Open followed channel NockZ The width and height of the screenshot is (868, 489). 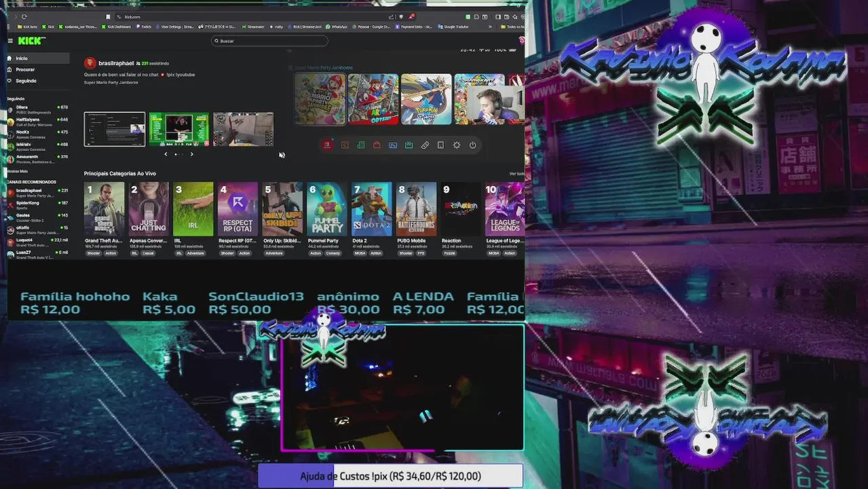38,134
